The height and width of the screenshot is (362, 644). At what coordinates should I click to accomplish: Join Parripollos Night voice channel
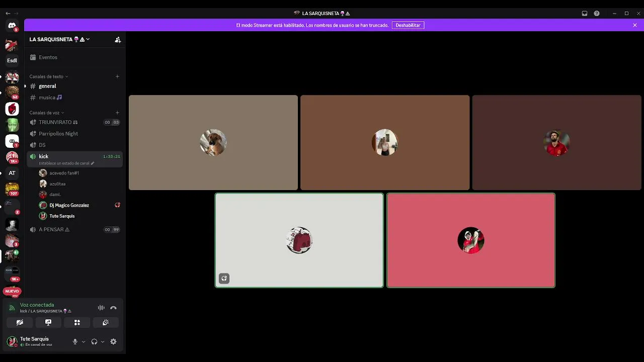(75, 134)
